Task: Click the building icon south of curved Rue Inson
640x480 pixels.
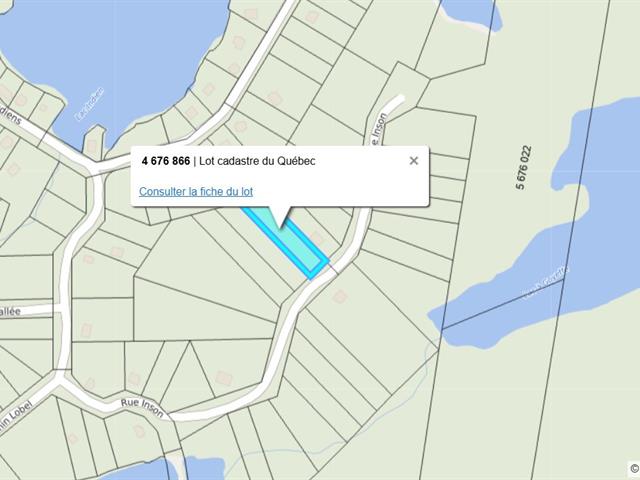Action: pyautogui.click(x=340, y=296)
